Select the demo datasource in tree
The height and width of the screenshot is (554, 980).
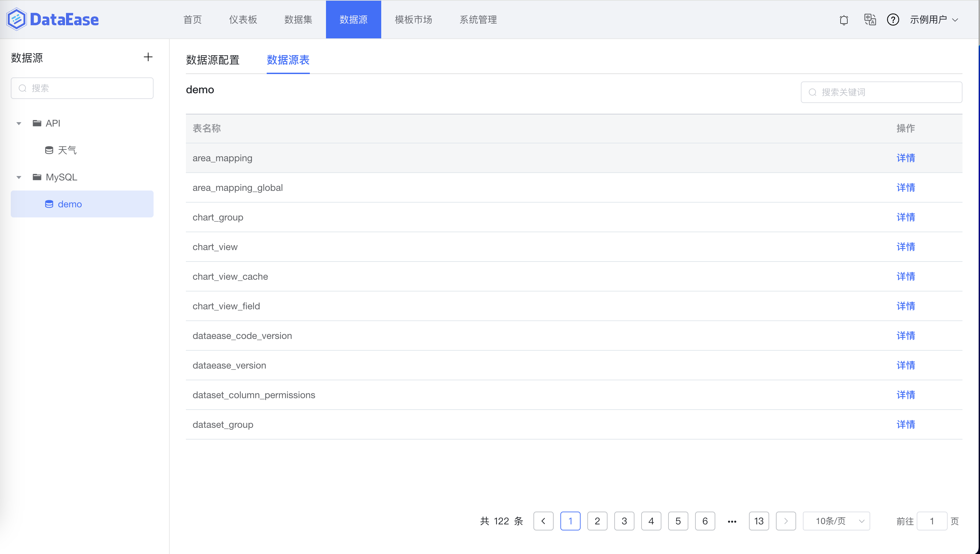tap(82, 204)
